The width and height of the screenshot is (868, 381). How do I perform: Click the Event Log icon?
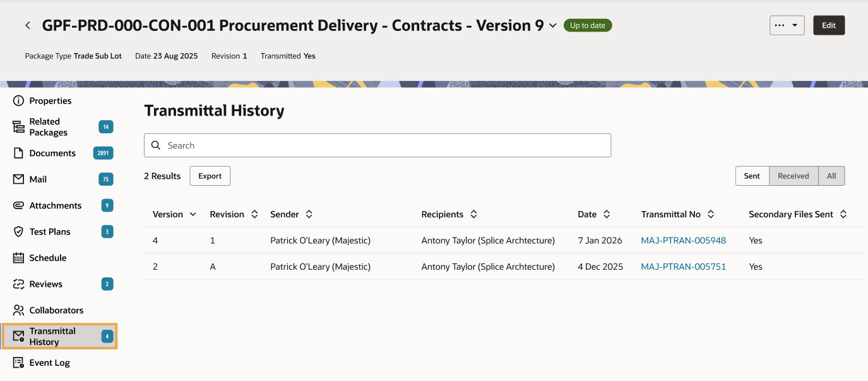coord(18,363)
